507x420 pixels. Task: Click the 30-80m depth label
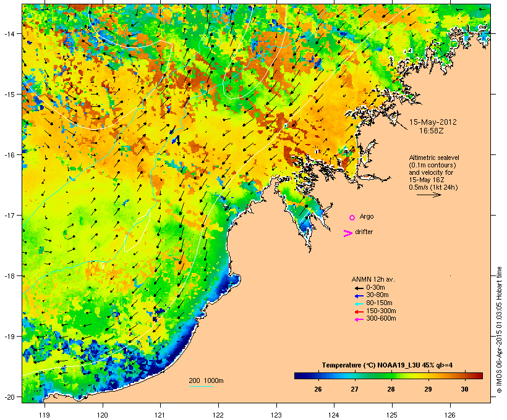(377, 295)
